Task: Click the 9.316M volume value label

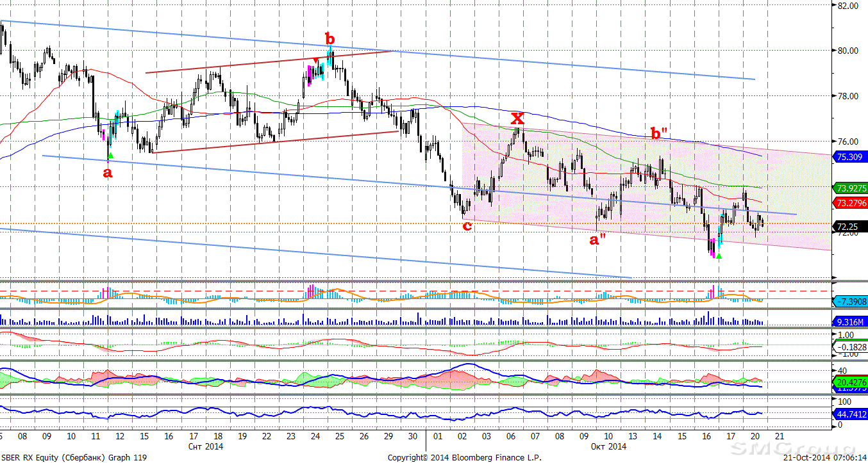Action: click(849, 321)
